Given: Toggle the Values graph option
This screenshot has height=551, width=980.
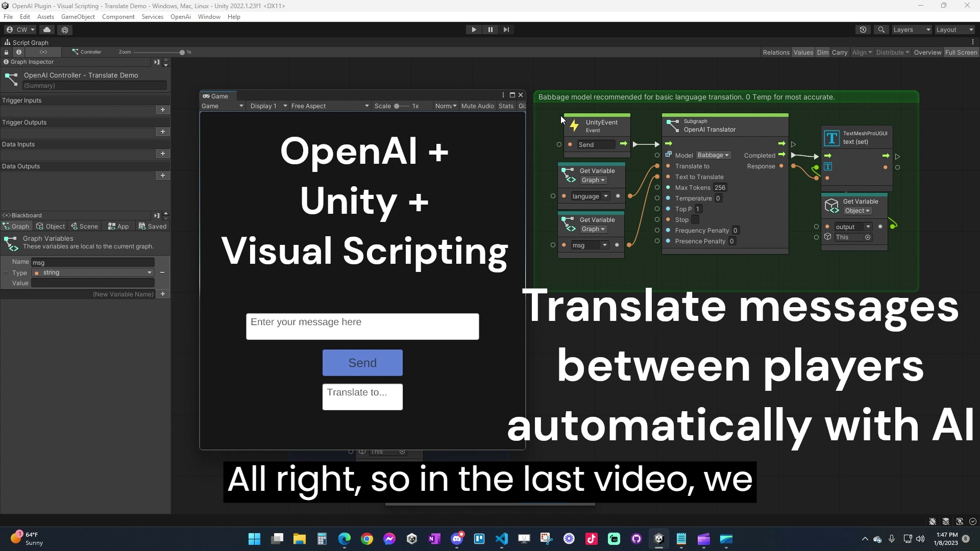Looking at the screenshot, I should tap(803, 53).
